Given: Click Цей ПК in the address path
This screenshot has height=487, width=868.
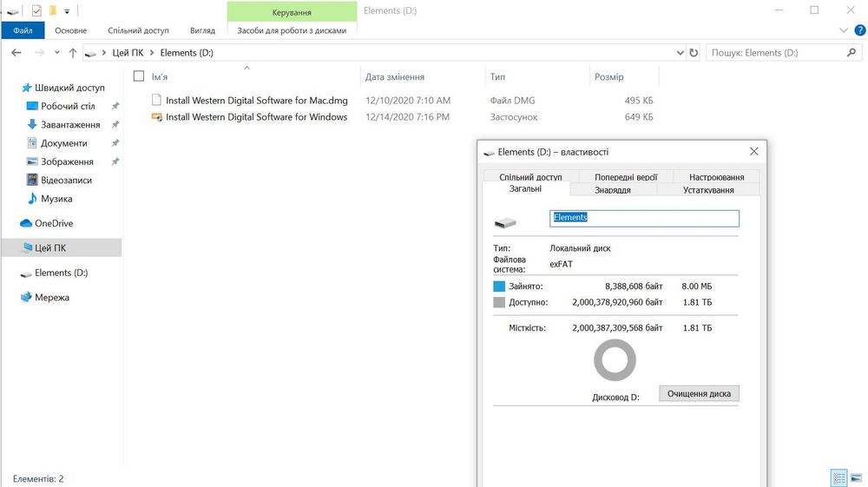Looking at the screenshot, I should pyautogui.click(x=128, y=53).
